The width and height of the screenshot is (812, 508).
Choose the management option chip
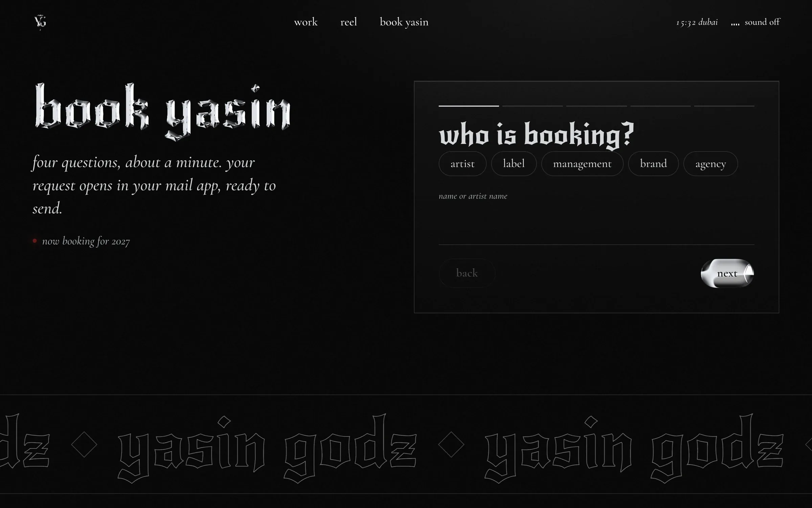(582, 164)
